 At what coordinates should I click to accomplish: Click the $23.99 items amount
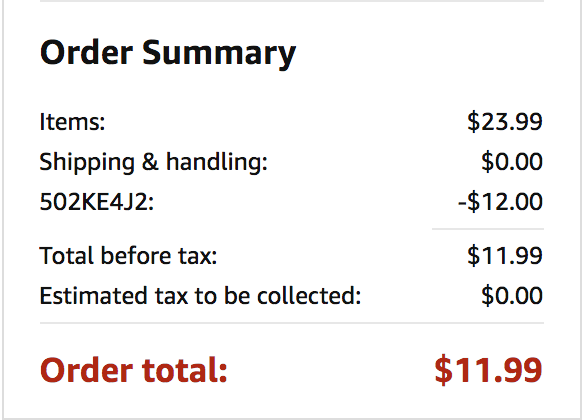(x=505, y=122)
